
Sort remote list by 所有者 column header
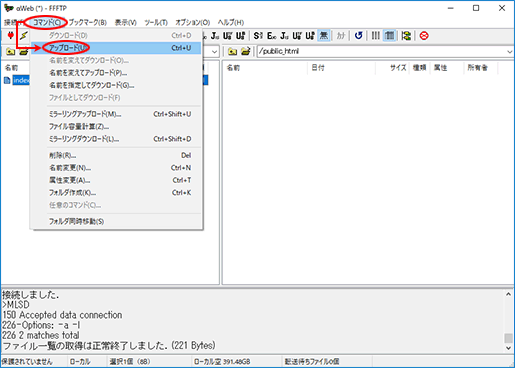pos(477,68)
